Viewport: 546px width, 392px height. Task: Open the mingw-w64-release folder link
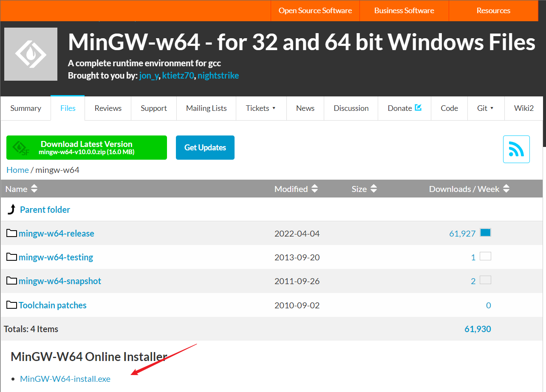coord(57,233)
